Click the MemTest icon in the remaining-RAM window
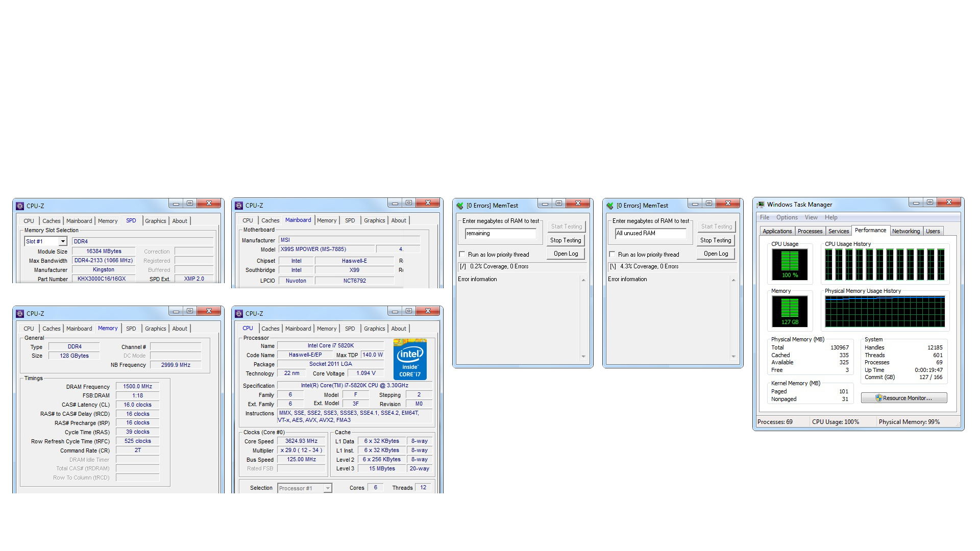The width and height of the screenshot is (980, 551). 460,206
